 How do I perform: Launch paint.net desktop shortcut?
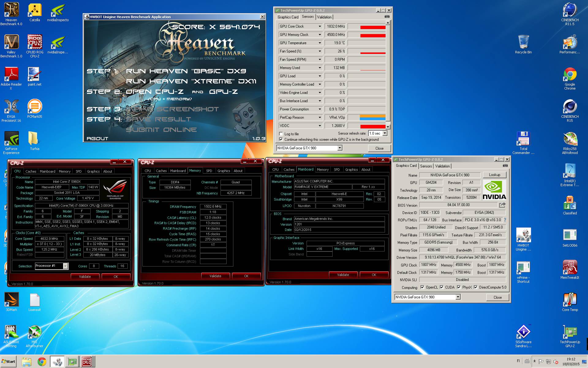35,77
